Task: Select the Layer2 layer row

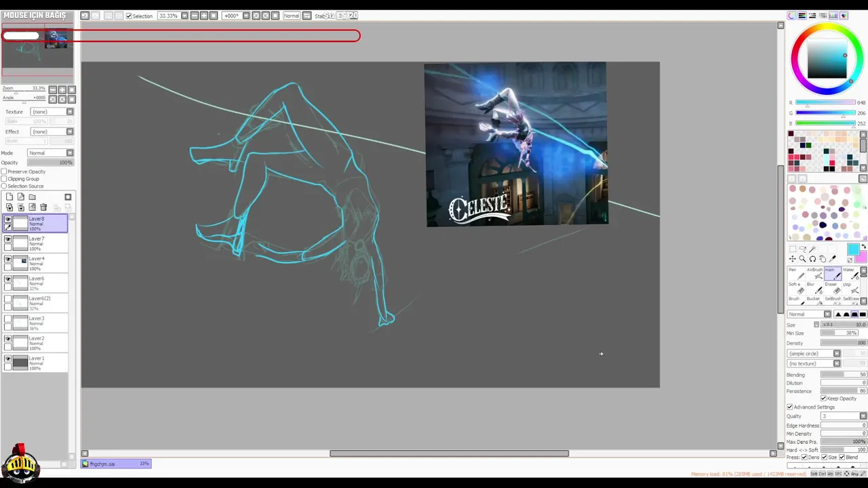Action: pos(35,343)
